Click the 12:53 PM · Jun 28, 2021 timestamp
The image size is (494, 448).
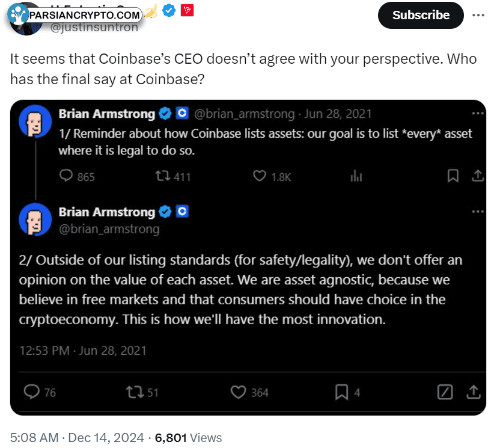pos(83,351)
